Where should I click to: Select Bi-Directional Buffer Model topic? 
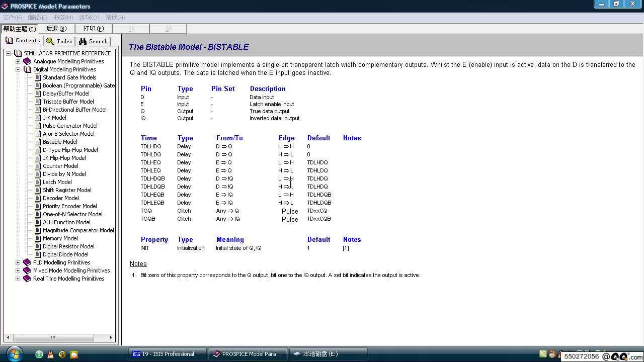coord(74,110)
